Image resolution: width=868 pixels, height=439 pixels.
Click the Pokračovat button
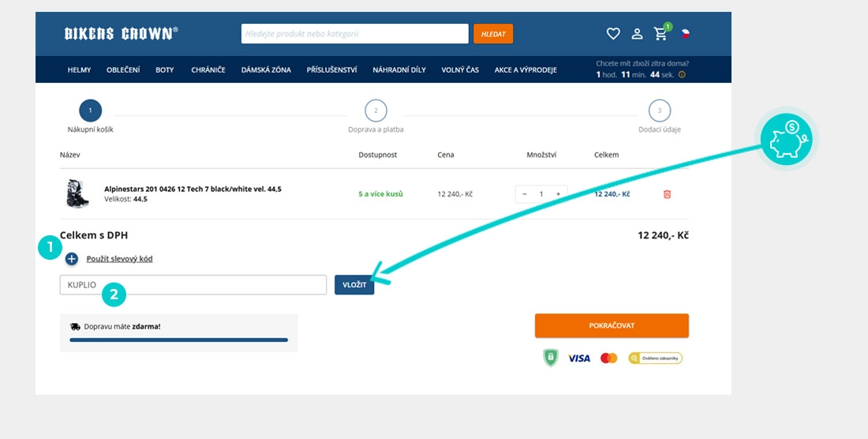pos(612,325)
